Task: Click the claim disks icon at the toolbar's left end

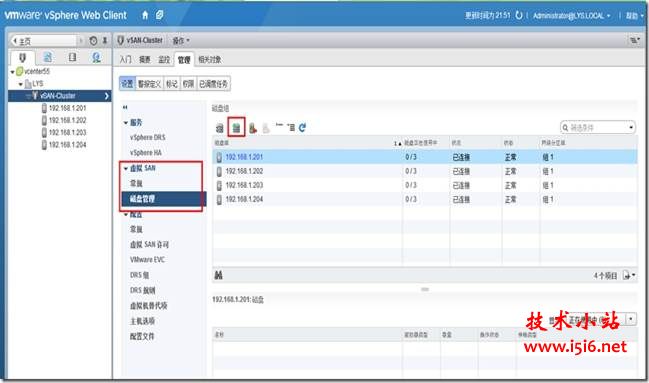Action: (x=220, y=128)
